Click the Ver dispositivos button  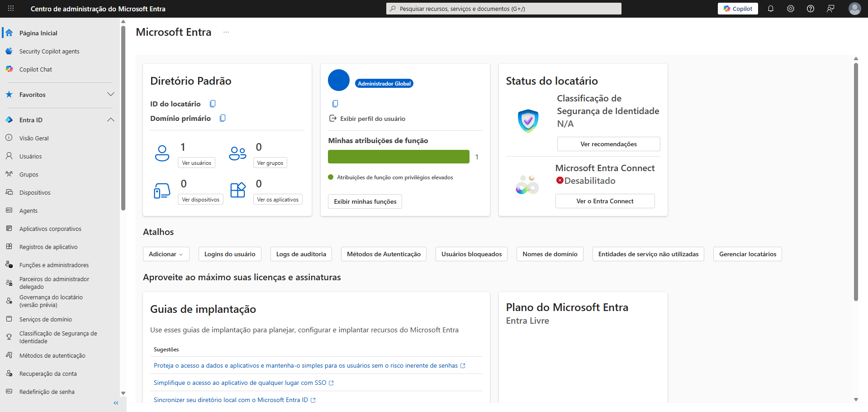coord(200,199)
